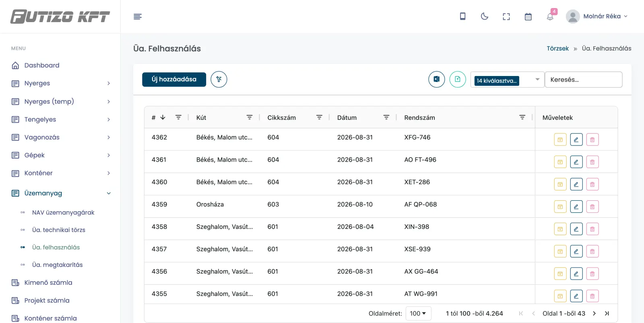Sort by the # column arrow
The width and height of the screenshot is (644, 323).
[x=163, y=117]
